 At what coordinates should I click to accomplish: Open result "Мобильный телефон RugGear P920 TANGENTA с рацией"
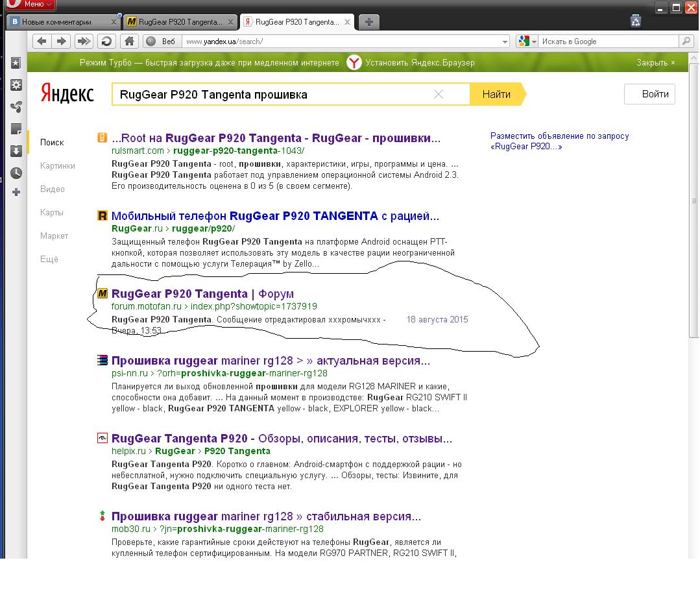click(275, 216)
